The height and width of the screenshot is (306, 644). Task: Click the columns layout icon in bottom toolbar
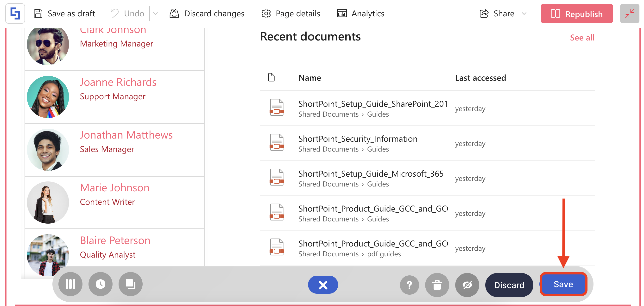click(70, 284)
